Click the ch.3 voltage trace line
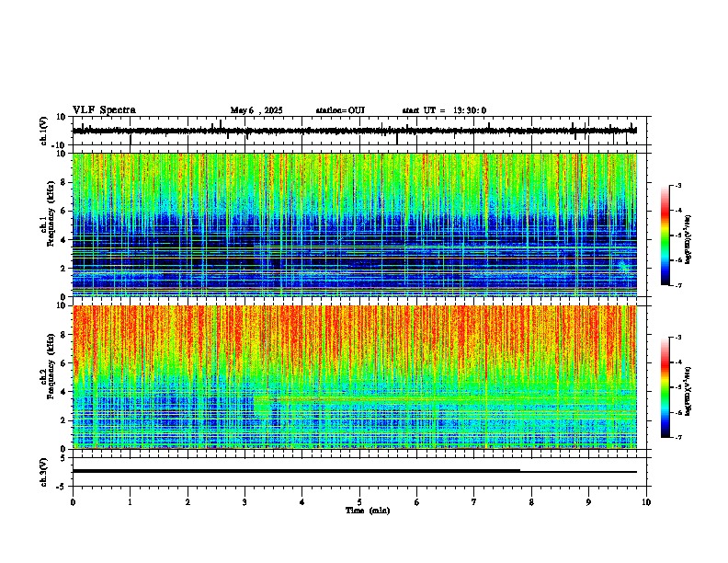Image resolution: width=728 pixels, height=563 pixels. click(x=355, y=471)
